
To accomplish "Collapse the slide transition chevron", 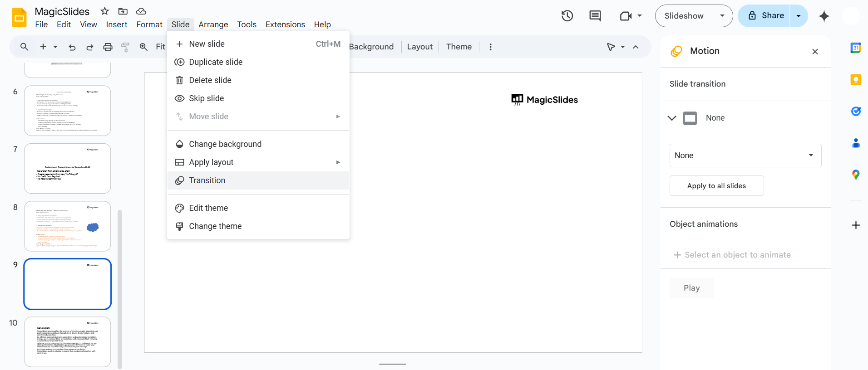I will (x=672, y=118).
